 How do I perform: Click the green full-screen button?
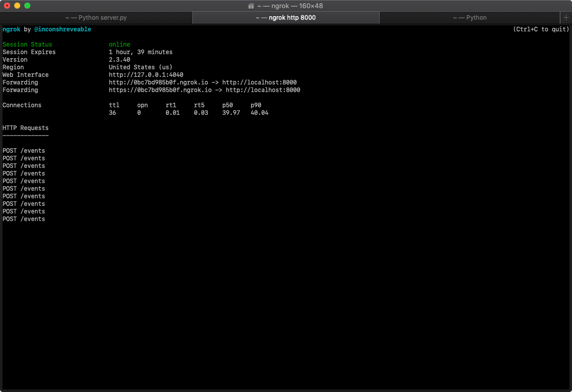(27, 6)
